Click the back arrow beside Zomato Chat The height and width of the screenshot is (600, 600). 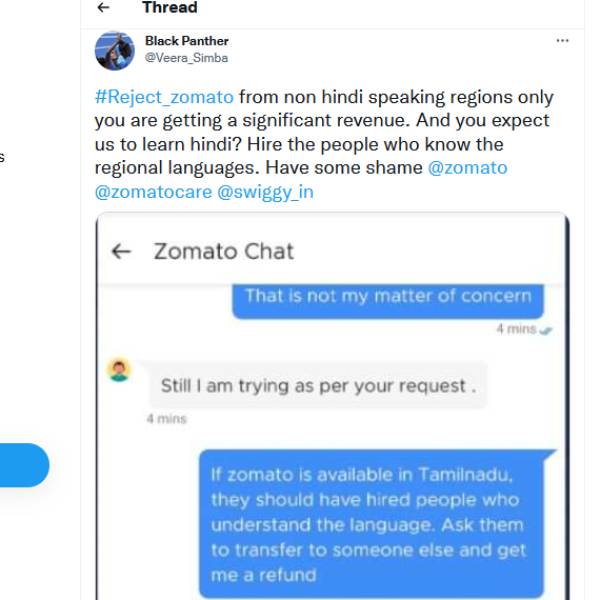pyautogui.click(x=121, y=251)
